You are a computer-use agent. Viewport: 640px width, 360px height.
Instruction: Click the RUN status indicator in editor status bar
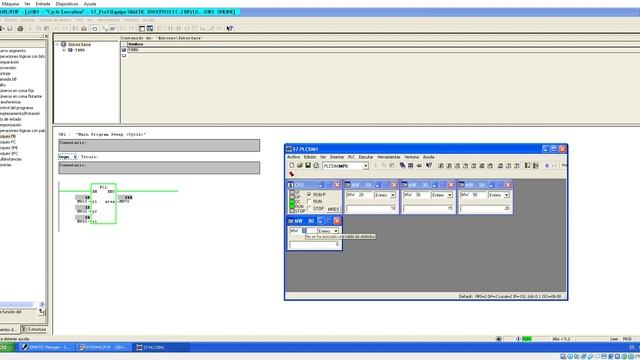click(x=527, y=339)
